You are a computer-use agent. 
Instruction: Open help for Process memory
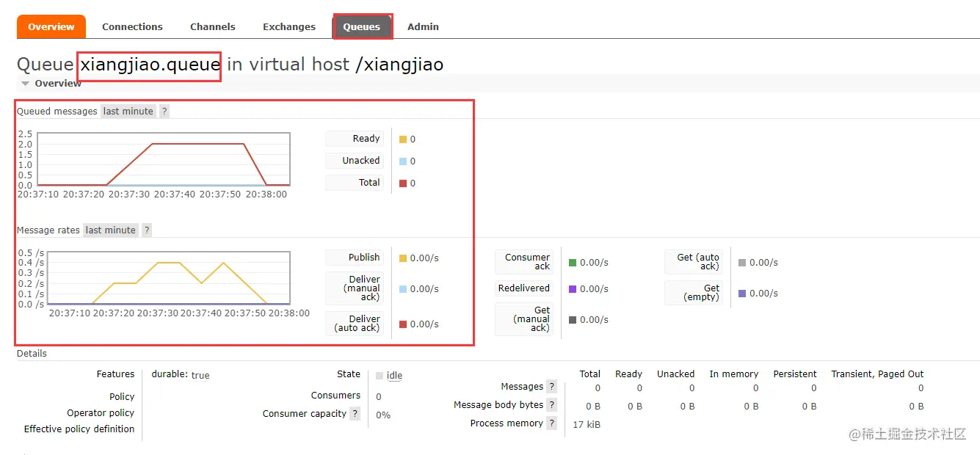[x=552, y=423]
